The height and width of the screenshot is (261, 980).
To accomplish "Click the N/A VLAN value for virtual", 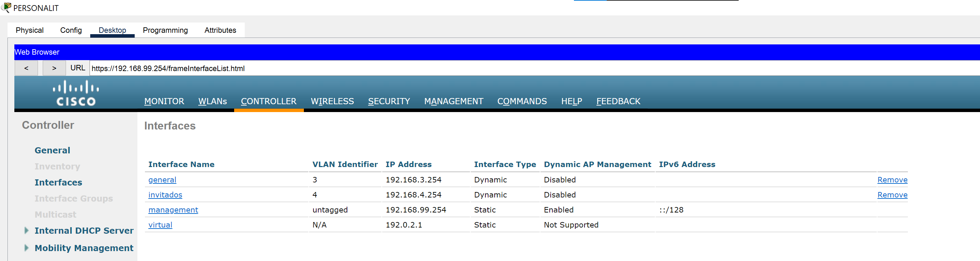I will 319,225.
